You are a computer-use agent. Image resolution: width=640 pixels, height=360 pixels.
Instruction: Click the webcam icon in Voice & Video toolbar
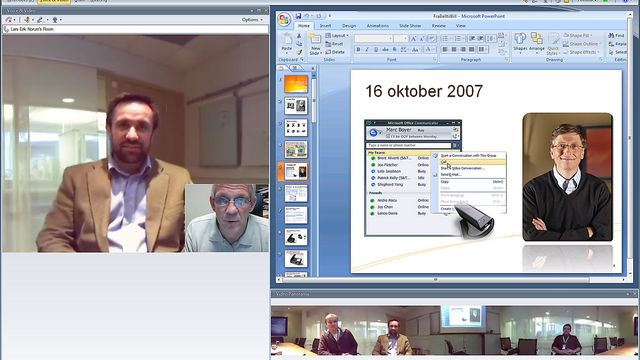click(55, 20)
